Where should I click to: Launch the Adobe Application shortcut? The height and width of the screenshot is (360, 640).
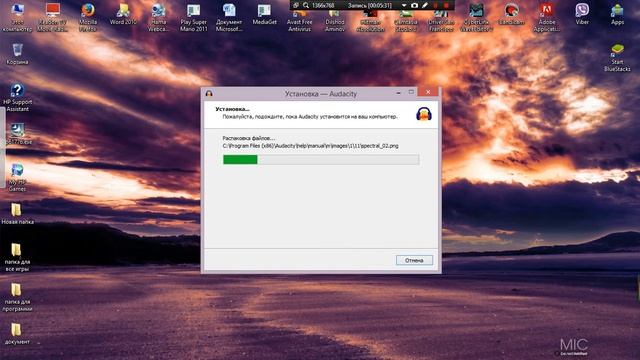click(547, 17)
